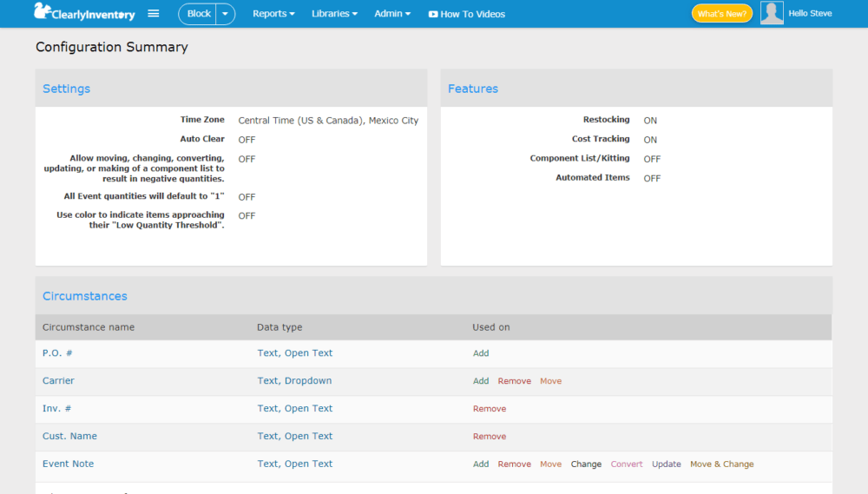
Task: Open the Reports menu
Action: pos(273,14)
